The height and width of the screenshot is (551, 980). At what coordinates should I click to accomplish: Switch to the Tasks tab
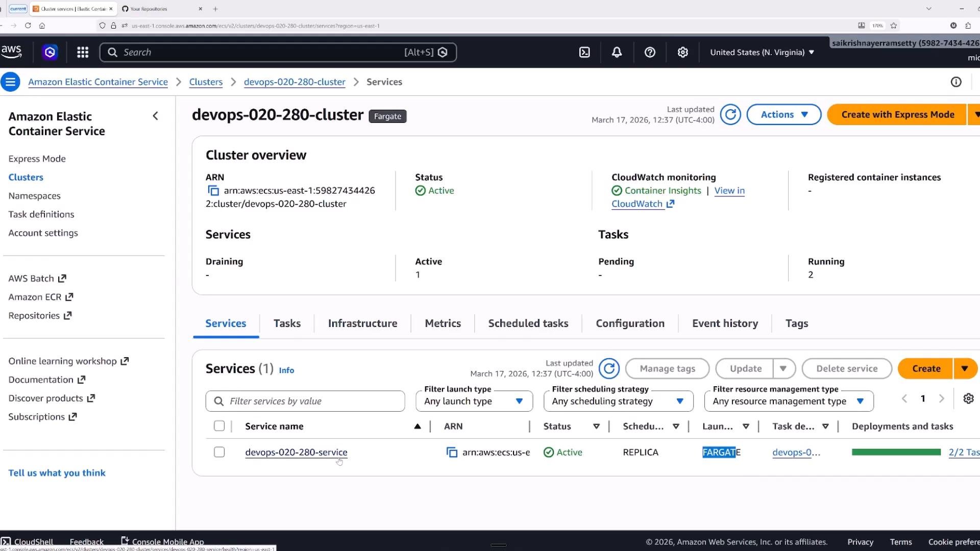287,323
